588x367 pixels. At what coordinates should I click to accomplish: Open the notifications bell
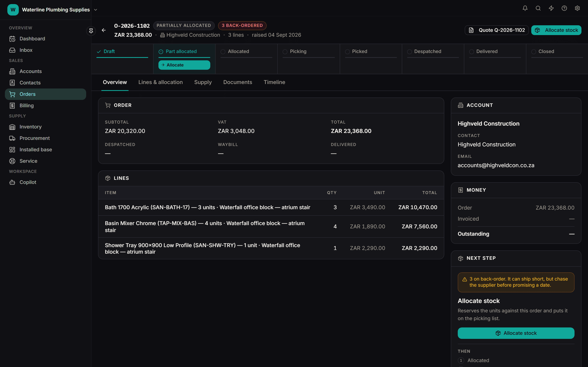tap(525, 9)
